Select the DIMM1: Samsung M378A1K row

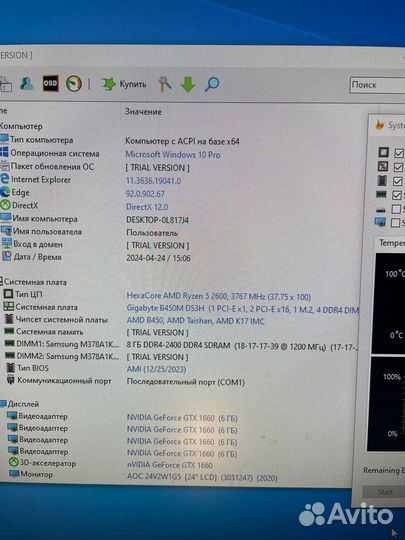click(68, 344)
